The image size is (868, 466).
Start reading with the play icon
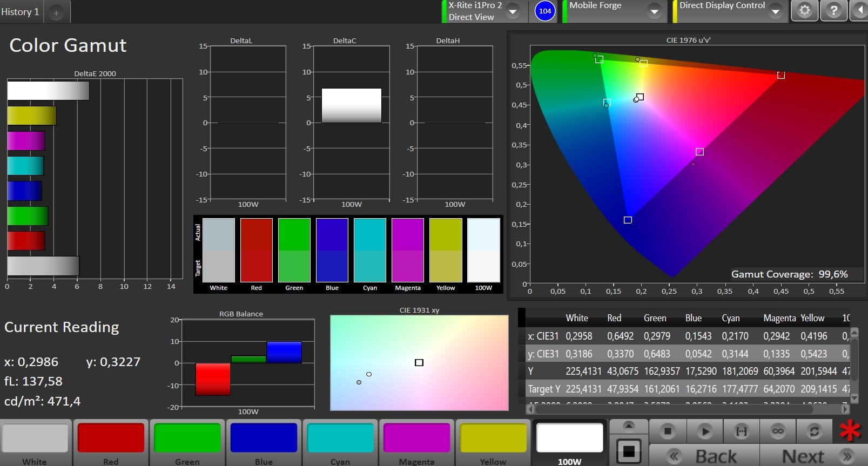point(704,431)
